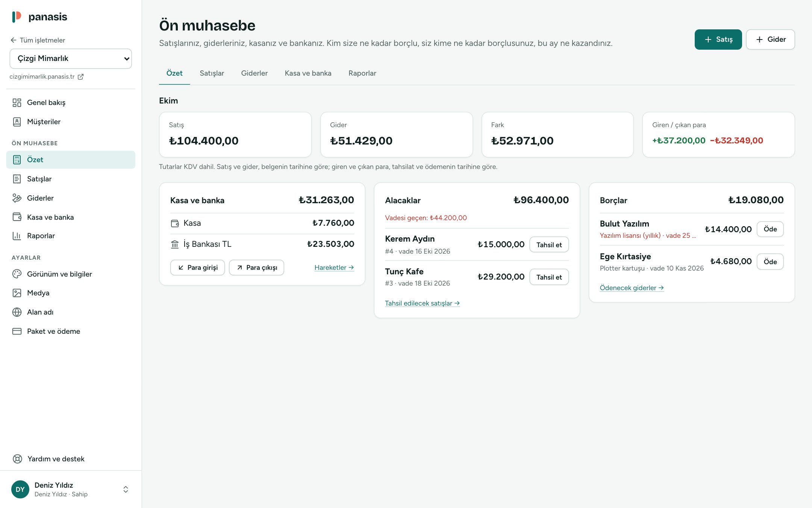This screenshot has height=508, width=812.
Task: Click the Müşteriler contacts icon
Action: coord(17,122)
